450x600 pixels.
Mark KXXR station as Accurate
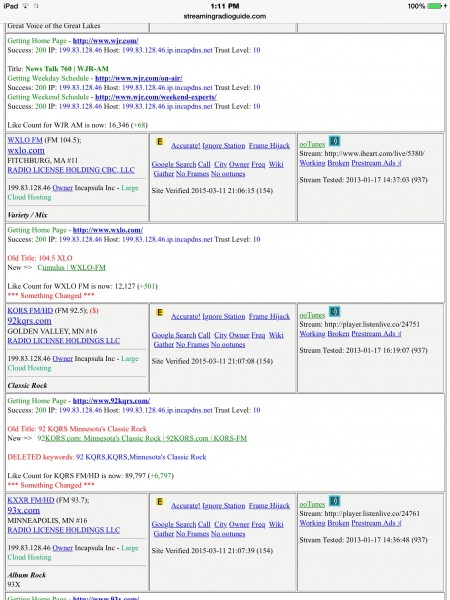pyautogui.click(x=186, y=505)
